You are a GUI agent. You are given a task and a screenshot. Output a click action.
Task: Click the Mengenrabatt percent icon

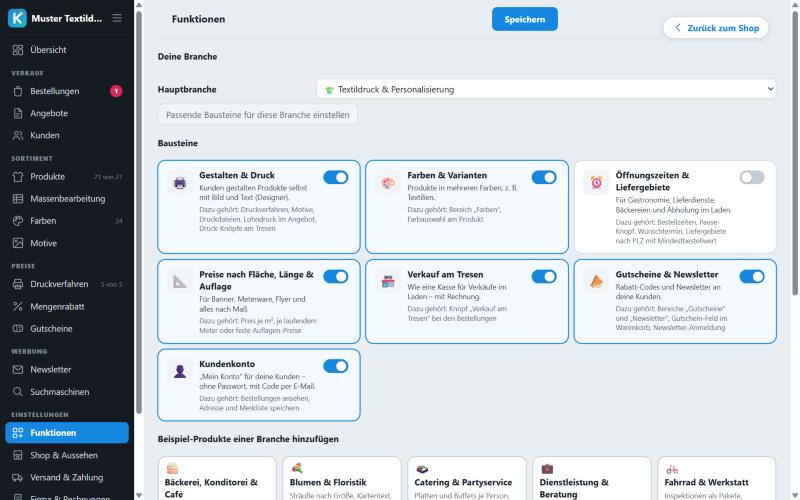pos(18,307)
